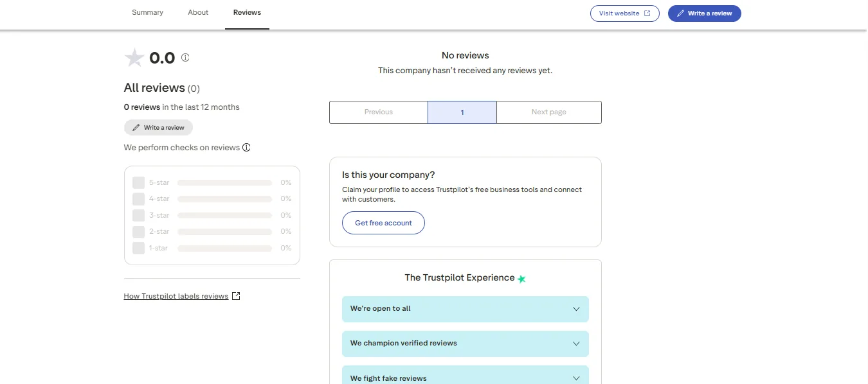Image resolution: width=868 pixels, height=384 pixels.
Task: Open the Summary tab
Action: (147, 13)
